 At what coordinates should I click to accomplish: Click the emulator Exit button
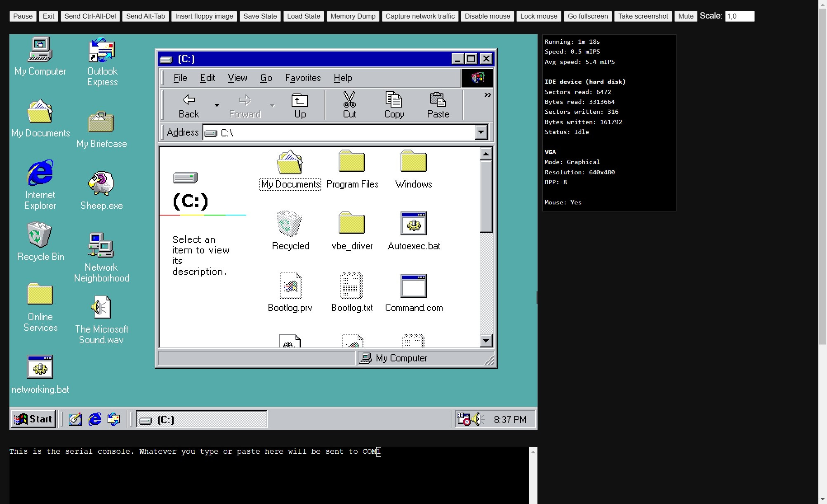click(x=48, y=16)
